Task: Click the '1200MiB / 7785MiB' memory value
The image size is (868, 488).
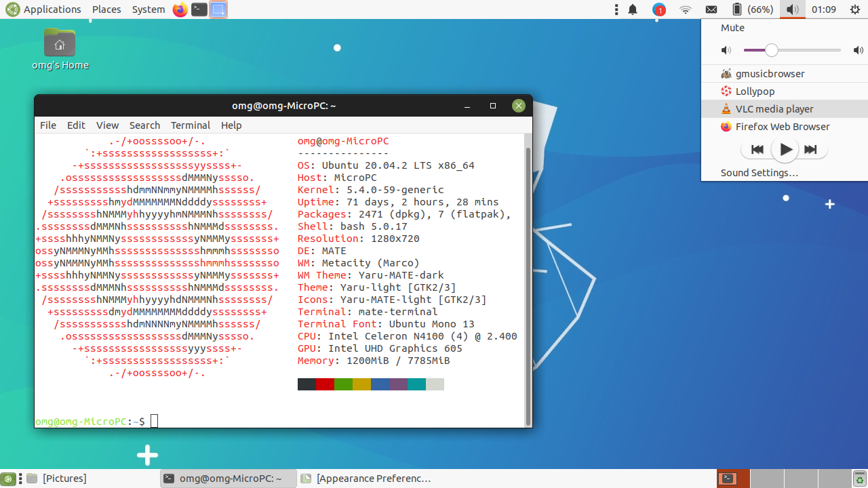Action: (x=398, y=361)
